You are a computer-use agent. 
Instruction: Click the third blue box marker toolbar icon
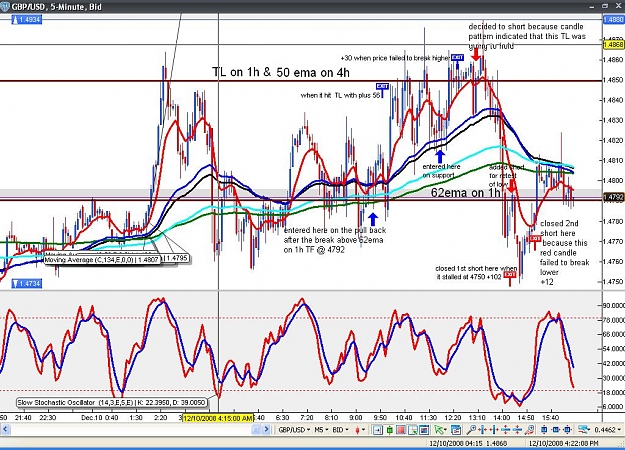pyautogui.click(x=568, y=430)
